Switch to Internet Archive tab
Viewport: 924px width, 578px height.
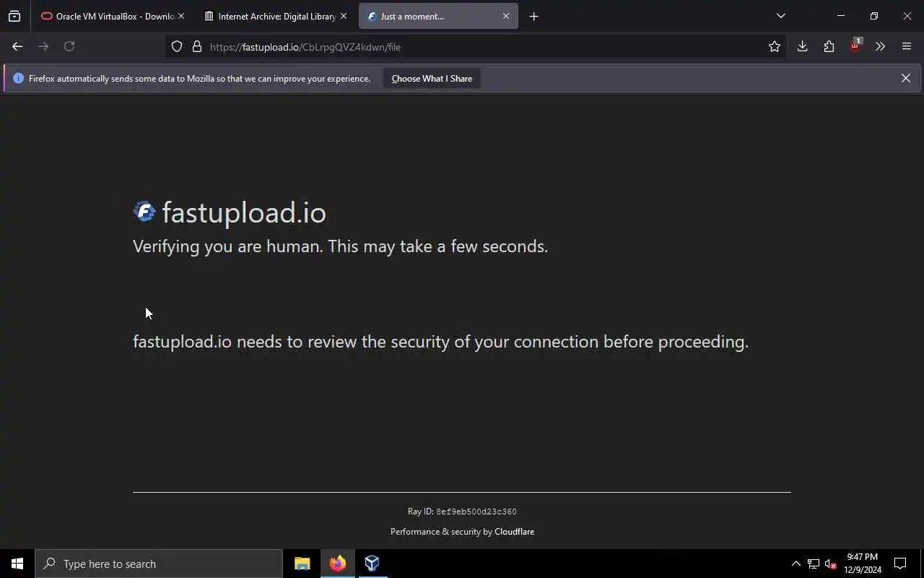point(270,16)
